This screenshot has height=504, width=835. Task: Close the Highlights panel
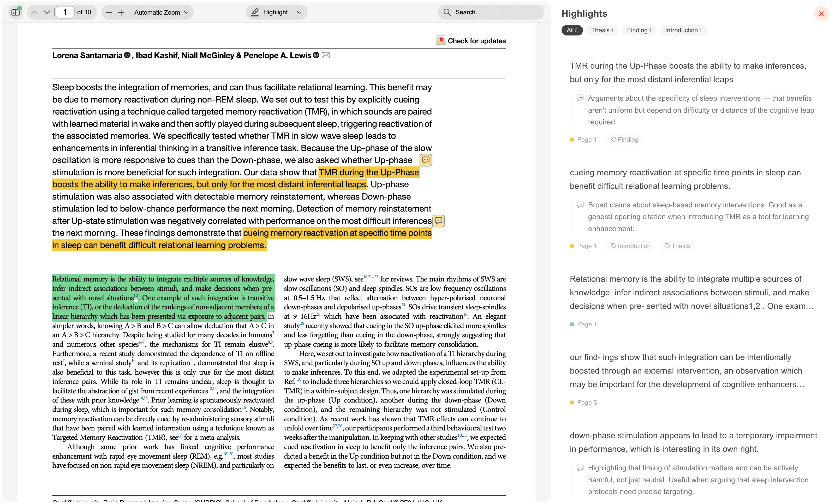[x=821, y=14]
